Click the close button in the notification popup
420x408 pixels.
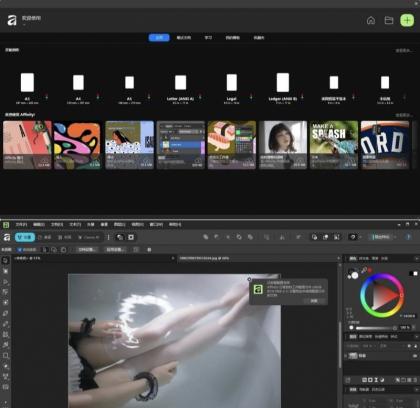(314, 301)
